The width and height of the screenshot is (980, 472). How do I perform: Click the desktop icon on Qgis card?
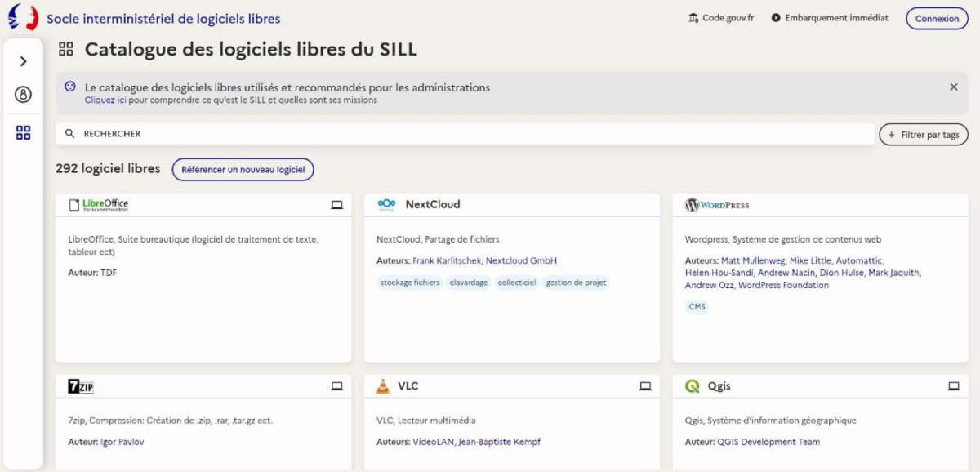953,386
